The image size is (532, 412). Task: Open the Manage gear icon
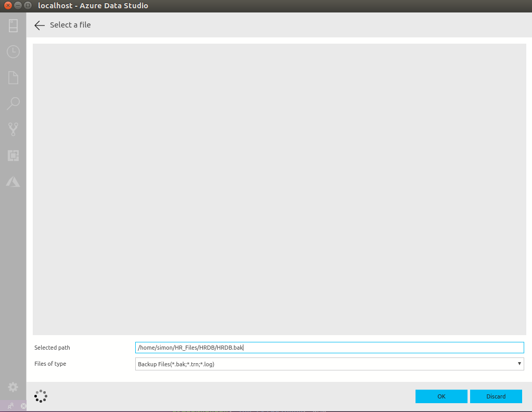click(13, 387)
